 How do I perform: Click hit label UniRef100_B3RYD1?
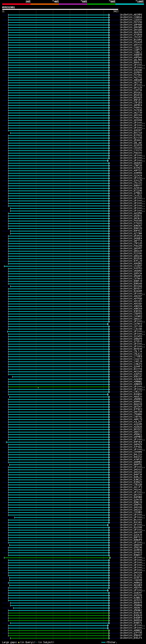[131, 311]
